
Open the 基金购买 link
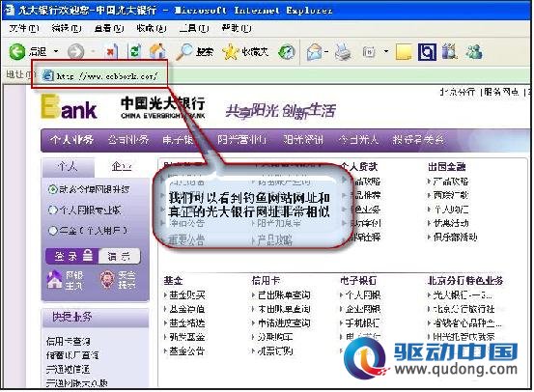point(187,294)
